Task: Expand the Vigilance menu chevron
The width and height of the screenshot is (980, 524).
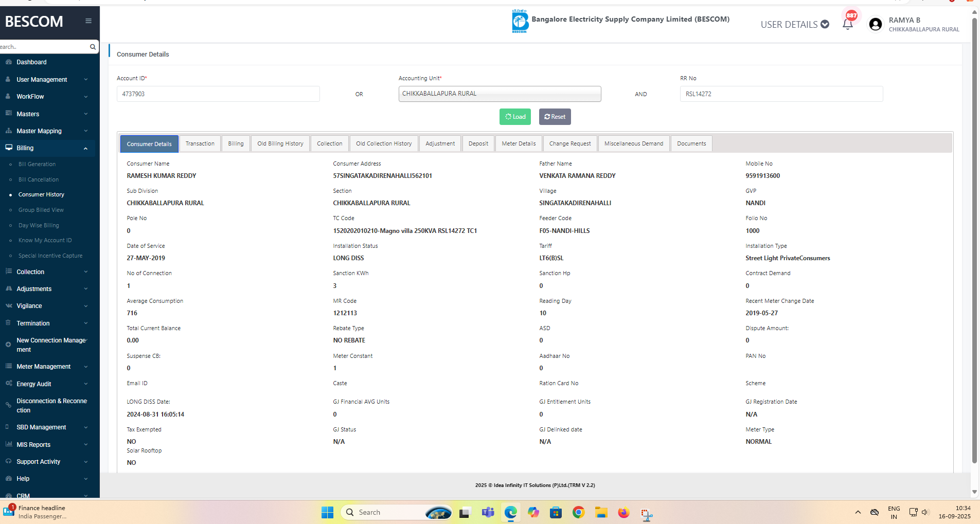Action: pos(86,306)
